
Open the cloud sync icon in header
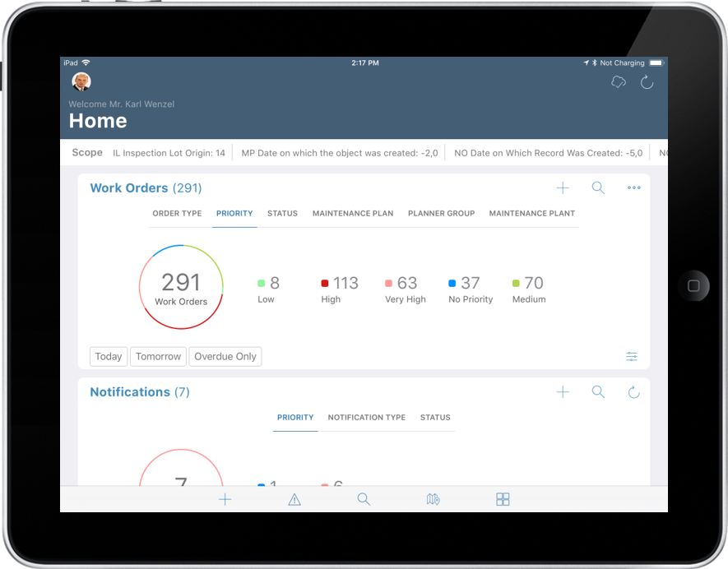[x=618, y=82]
